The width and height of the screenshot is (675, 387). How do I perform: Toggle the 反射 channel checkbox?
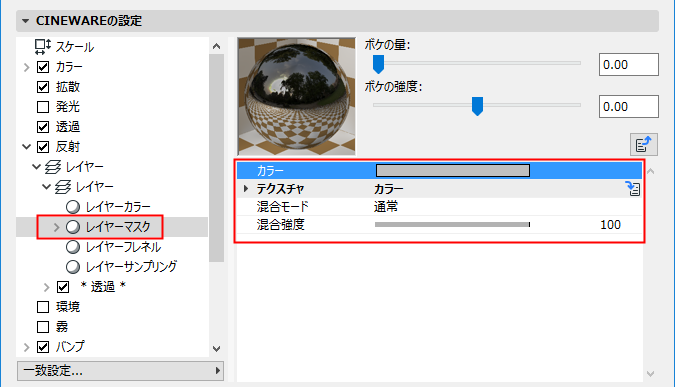click(43, 147)
